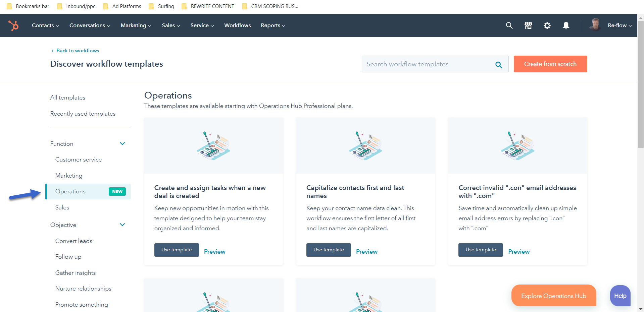The image size is (644, 312).
Task: Open the Re-flow account dropdown
Action: [619, 25]
